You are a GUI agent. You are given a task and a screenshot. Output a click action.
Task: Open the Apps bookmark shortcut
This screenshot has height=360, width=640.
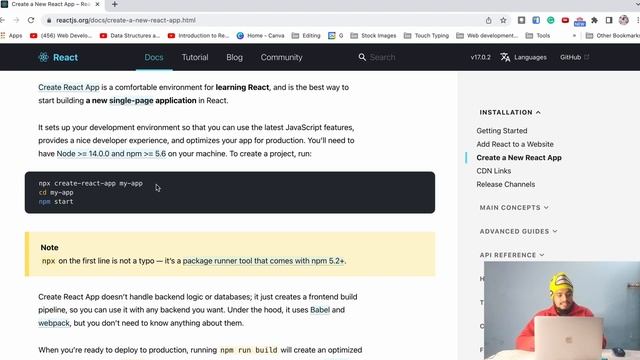pyautogui.click(x=11, y=36)
